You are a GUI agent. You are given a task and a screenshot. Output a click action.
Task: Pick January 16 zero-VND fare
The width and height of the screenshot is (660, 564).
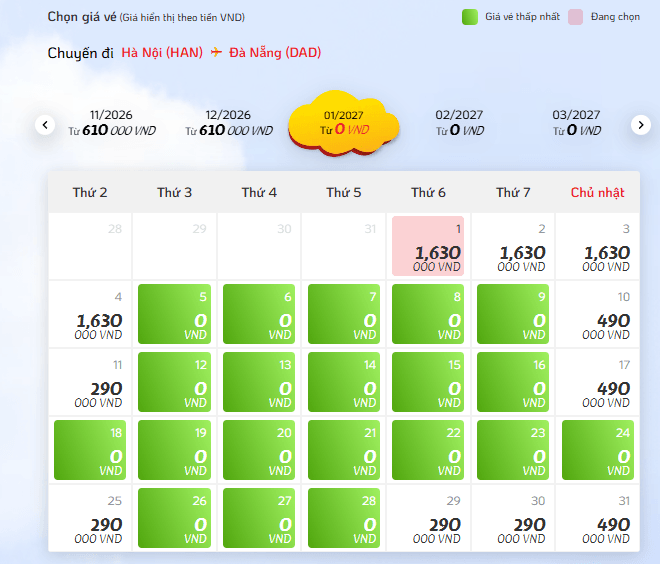513,382
